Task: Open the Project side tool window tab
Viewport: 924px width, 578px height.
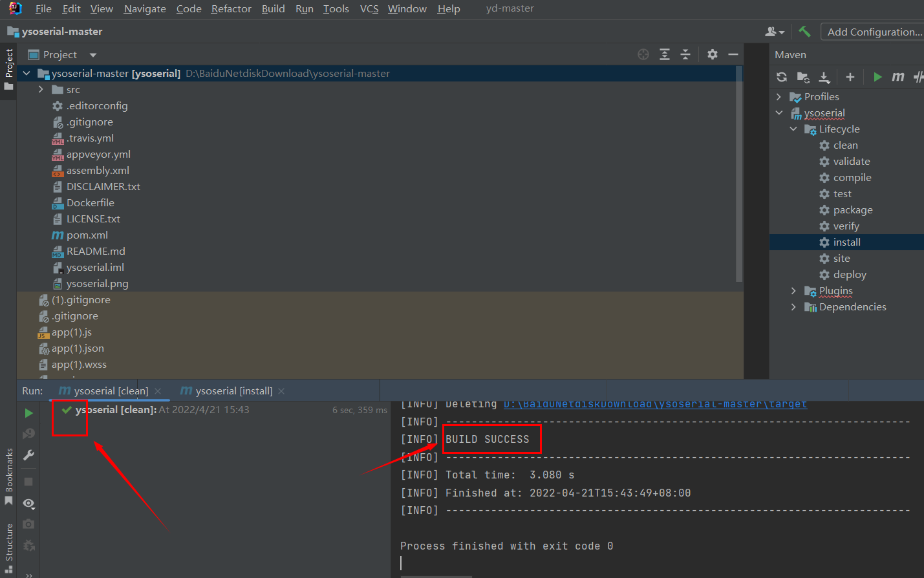Action: (8, 69)
